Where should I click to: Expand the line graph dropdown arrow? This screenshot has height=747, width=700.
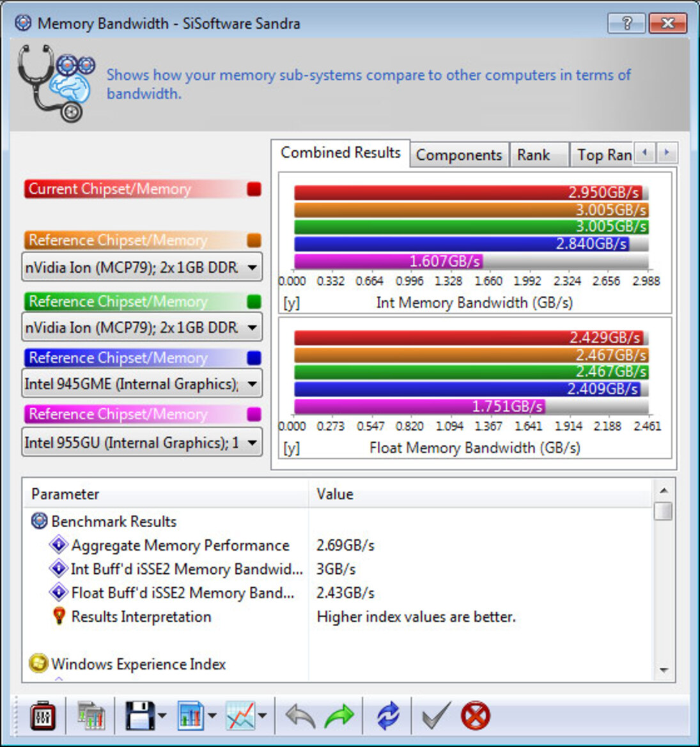[263, 716]
